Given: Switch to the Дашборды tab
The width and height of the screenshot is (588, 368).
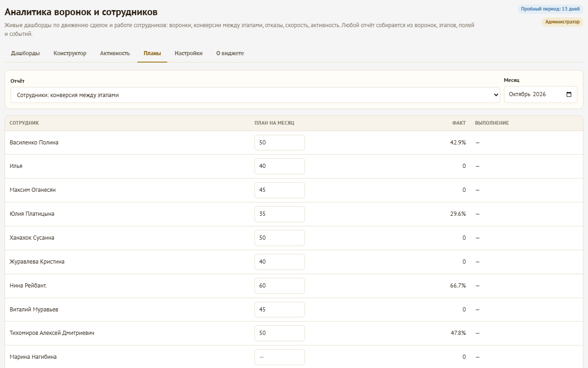Looking at the screenshot, I should coord(25,53).
